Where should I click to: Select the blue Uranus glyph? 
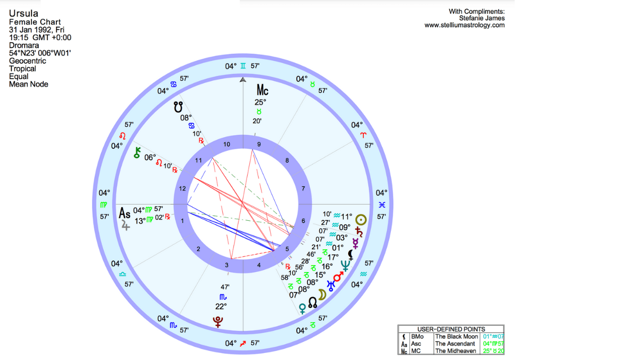pos(331,286)
